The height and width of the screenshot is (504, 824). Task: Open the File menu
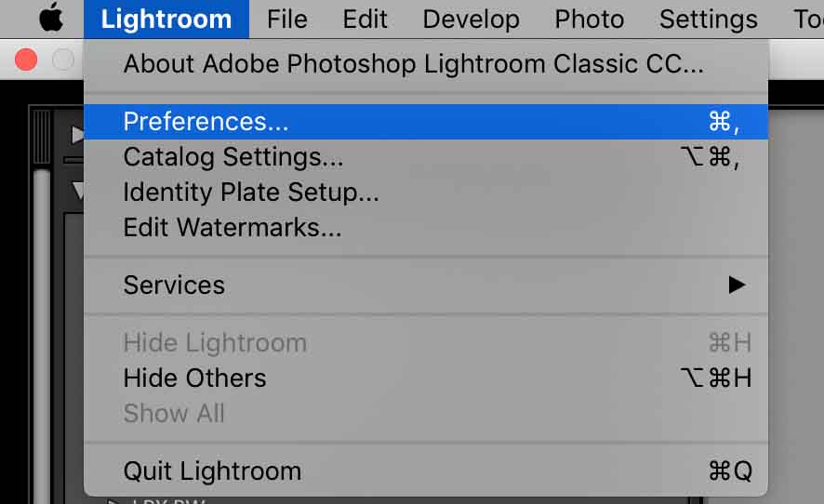(x=287, y=19)
